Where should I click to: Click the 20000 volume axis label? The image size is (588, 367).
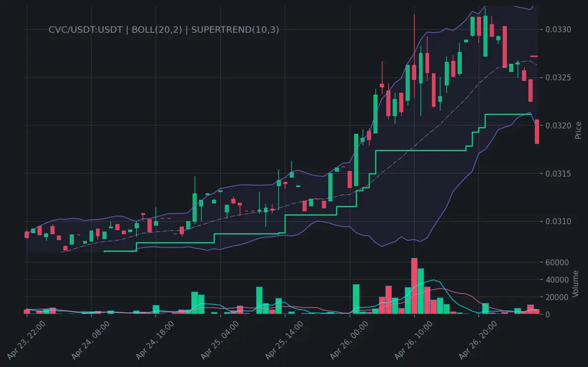[557, 297]
